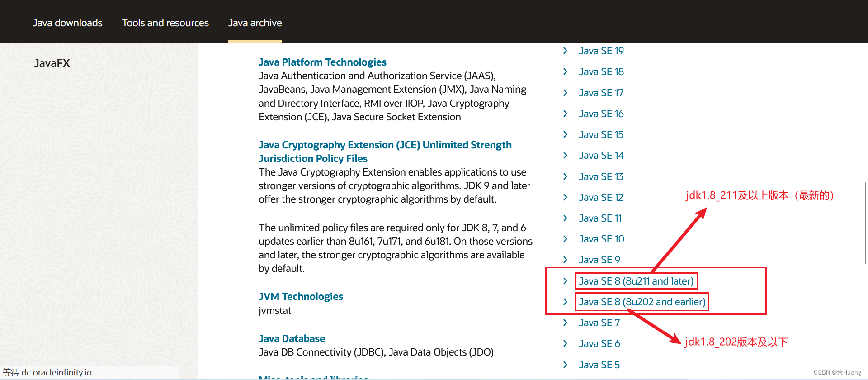Click the Java SE 19 link
This screenshot has height=380, width=868.
(601, 51)
